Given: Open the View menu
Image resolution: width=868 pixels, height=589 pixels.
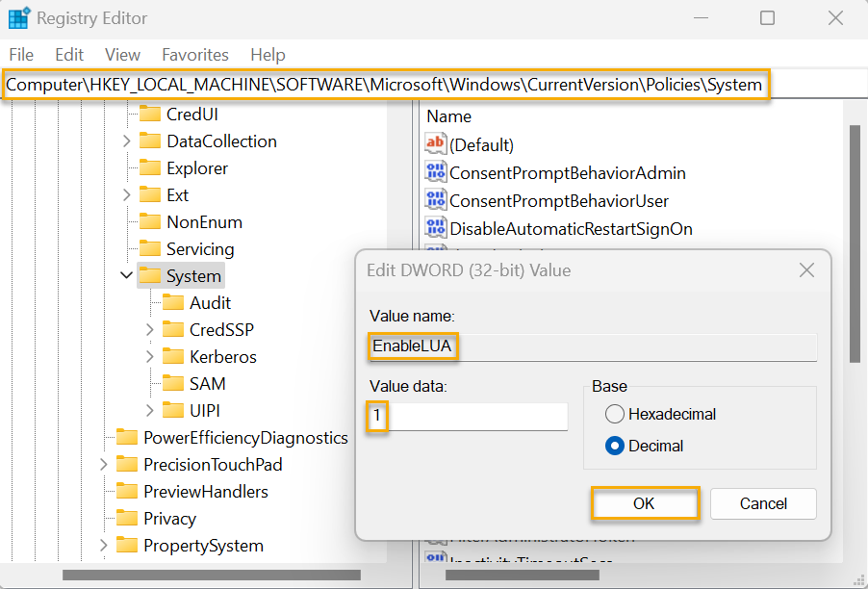Looking at the screenshot, I should click(121, 55).
